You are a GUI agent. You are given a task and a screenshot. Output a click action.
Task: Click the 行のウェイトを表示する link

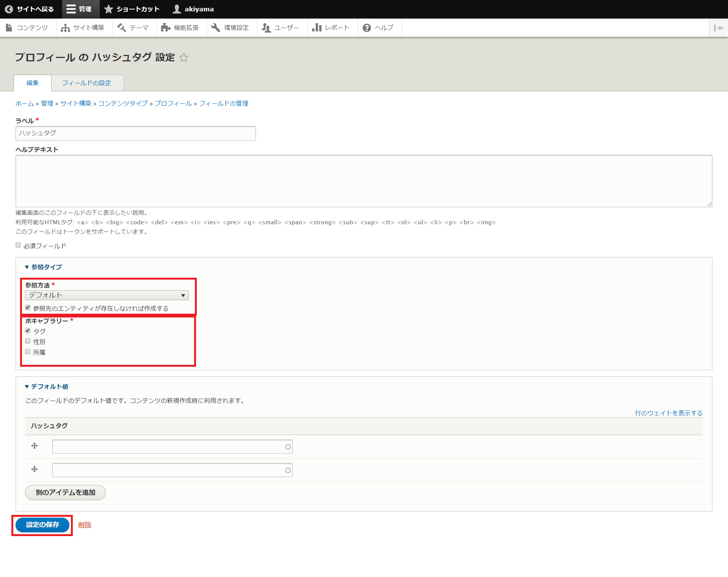click(668, 413)
